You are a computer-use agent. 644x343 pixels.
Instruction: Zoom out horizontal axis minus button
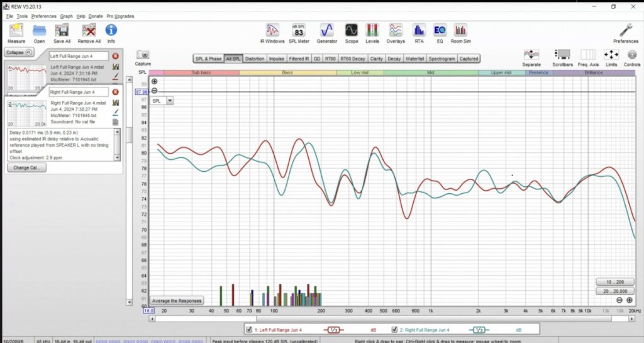coord(619,300)
